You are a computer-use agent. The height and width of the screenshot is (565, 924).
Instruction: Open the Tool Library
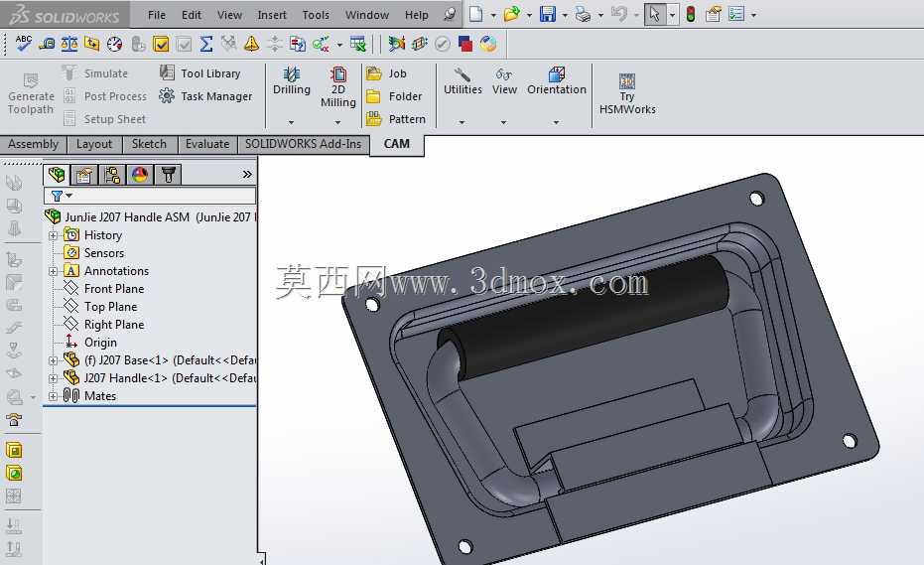(x=200, y=73)
